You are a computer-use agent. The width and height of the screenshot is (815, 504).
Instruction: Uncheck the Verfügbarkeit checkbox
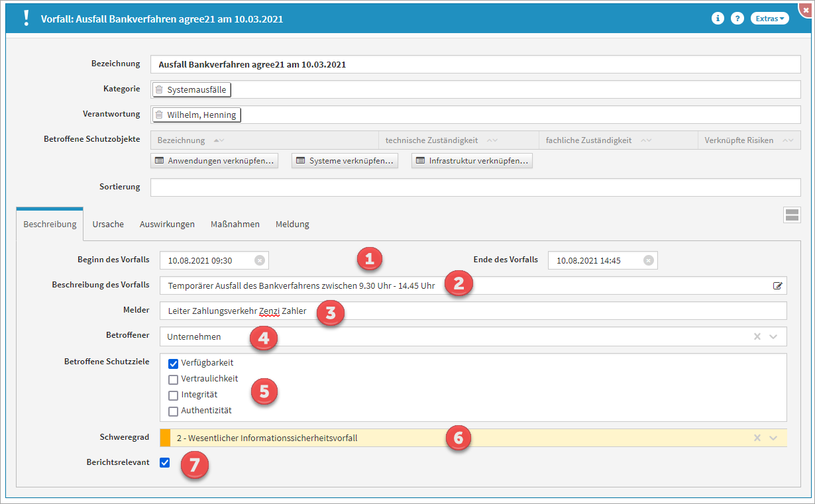pyautogui.click(x=174, y=363)
